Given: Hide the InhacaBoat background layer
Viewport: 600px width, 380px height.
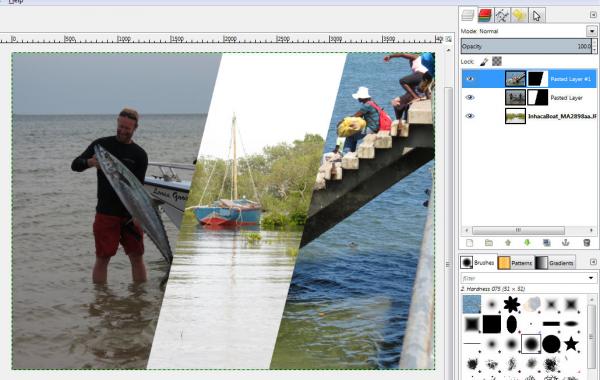Looking at the screenshot, I should click(470, 116).
